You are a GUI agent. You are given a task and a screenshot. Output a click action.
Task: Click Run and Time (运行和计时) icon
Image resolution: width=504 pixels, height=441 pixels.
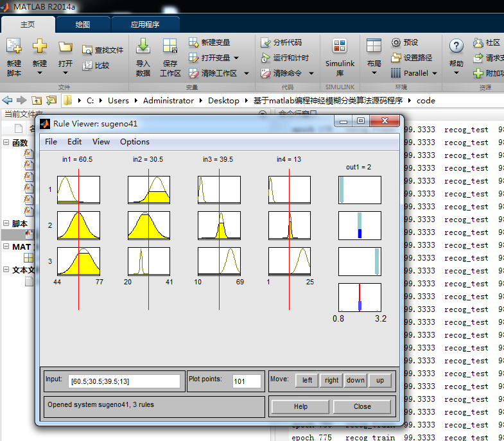(266, 58)
